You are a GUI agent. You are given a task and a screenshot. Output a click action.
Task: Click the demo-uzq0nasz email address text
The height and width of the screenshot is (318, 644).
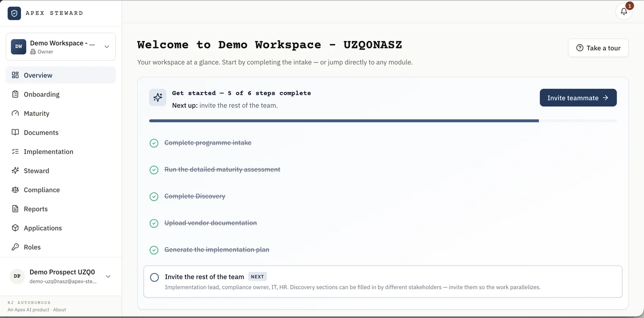coord(63,281)
